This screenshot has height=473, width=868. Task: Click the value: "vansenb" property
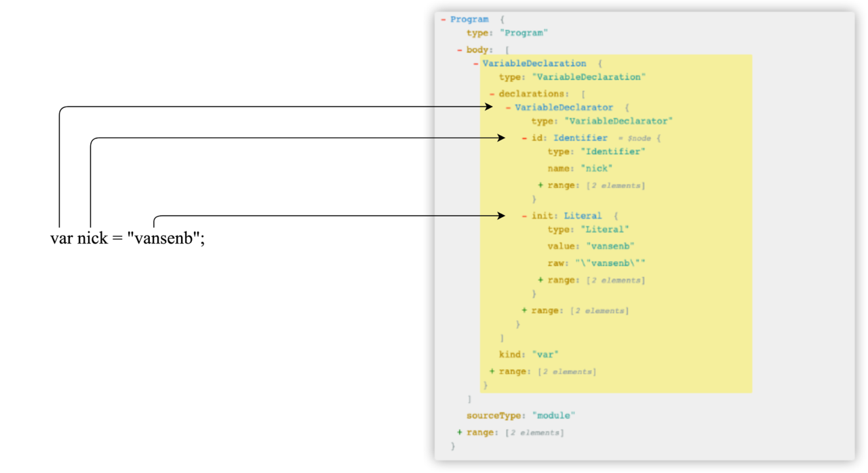coord(591,246)
